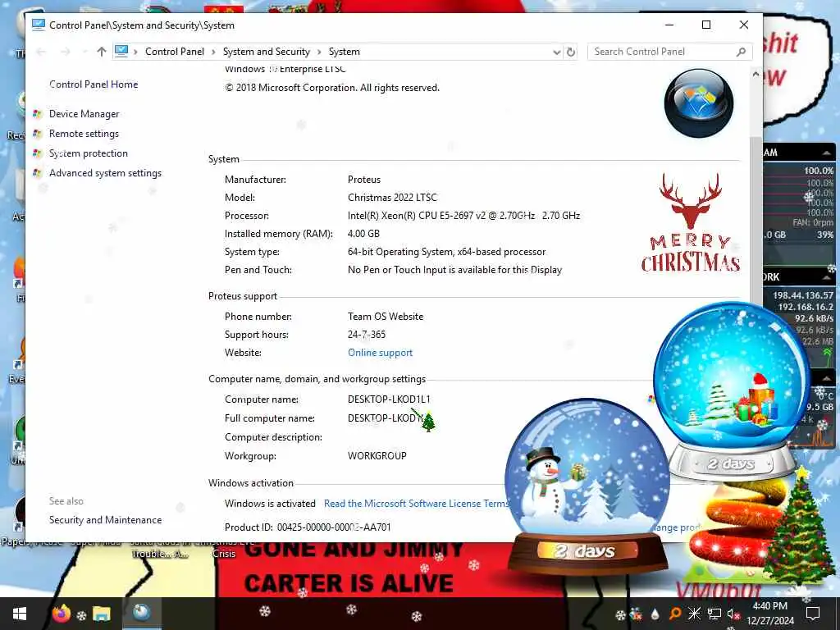The width and height of the screenshot is (840, 630).
Task: Launch Firefox from the taskbar
Action: pos(61,613)
